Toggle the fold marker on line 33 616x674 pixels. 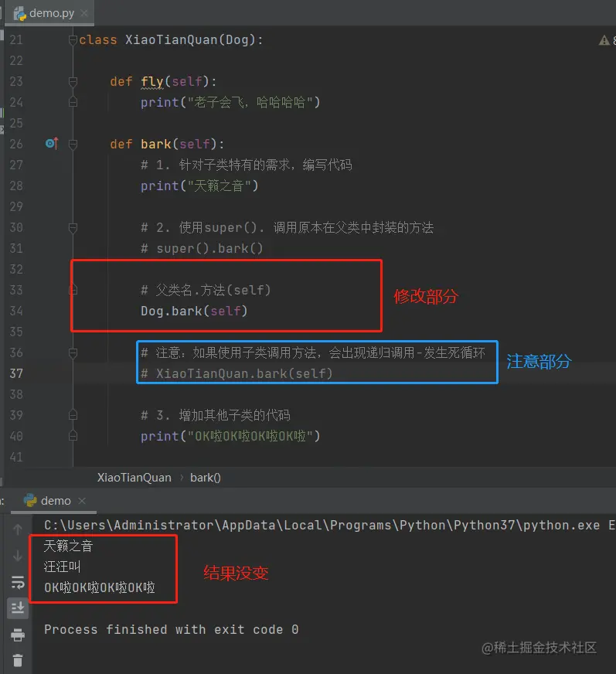73,290
